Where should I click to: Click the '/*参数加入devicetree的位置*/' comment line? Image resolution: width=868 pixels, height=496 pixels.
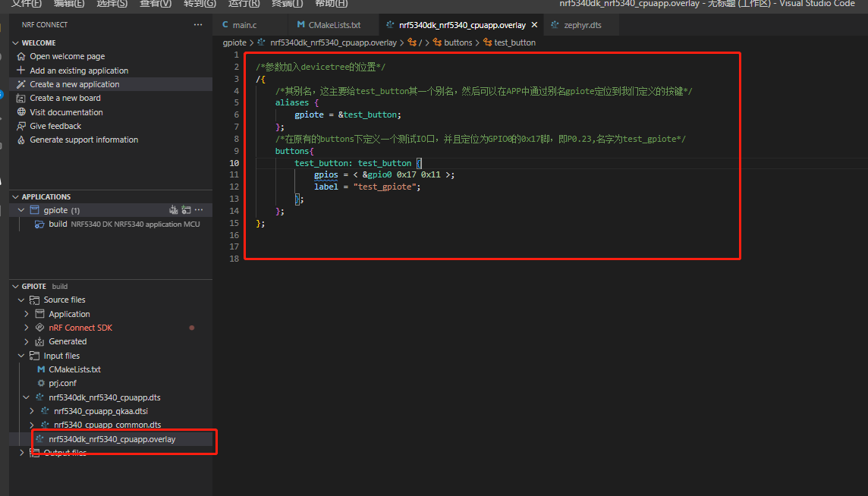tap(320, 67)
